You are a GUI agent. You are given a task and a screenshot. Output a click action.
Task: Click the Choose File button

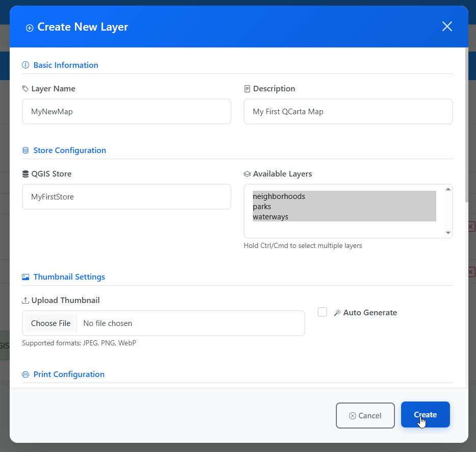(50, 323)
